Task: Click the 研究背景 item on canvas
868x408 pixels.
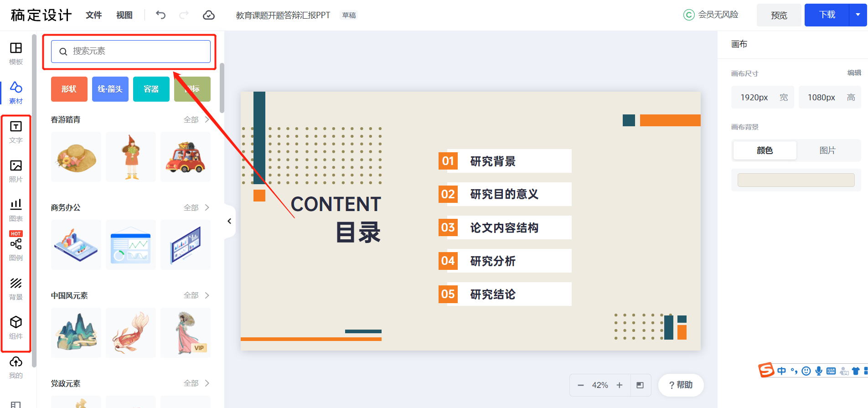Action: coord(493,161)
